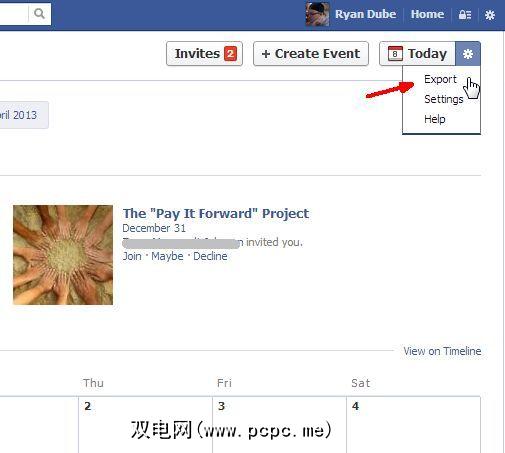Choose Settings in the gear menu

pos(444,99)
